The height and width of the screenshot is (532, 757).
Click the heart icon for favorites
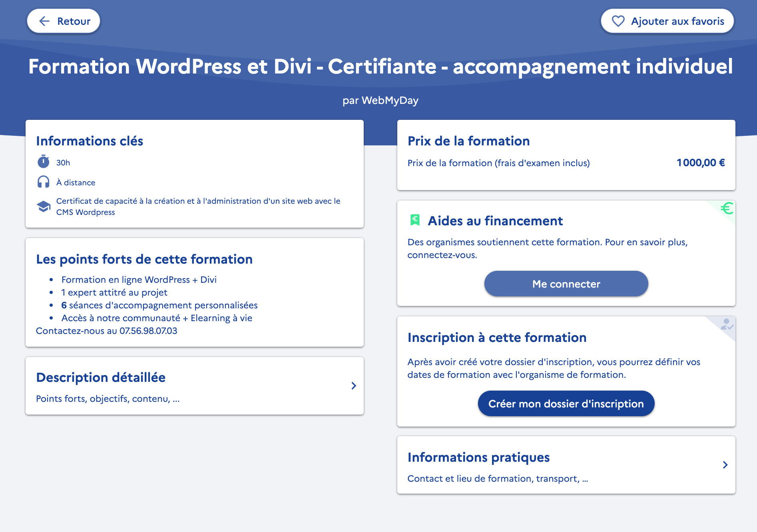618,21
